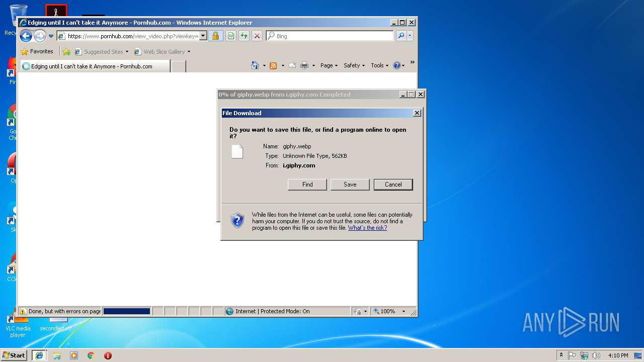
Task: Launch Chrome from the taskbar
Action: pyautogui.click(x=91, y=355)
